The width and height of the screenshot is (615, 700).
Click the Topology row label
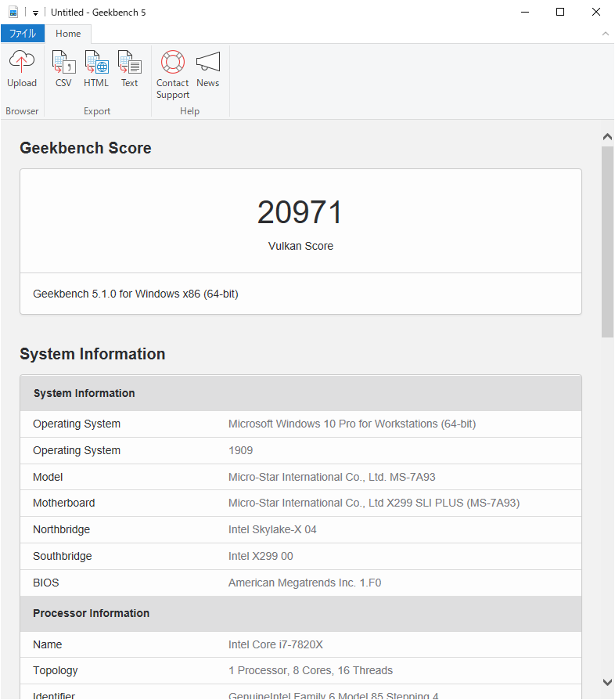click(x=56, y=670)
